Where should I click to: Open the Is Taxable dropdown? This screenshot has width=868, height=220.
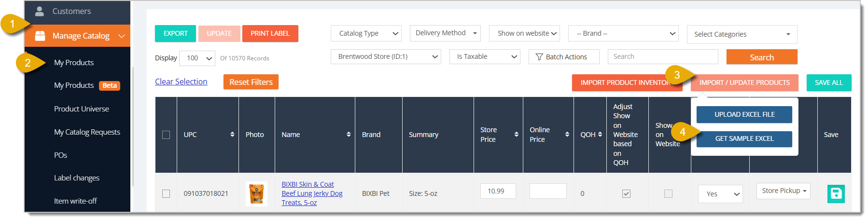tap(485, 56)
